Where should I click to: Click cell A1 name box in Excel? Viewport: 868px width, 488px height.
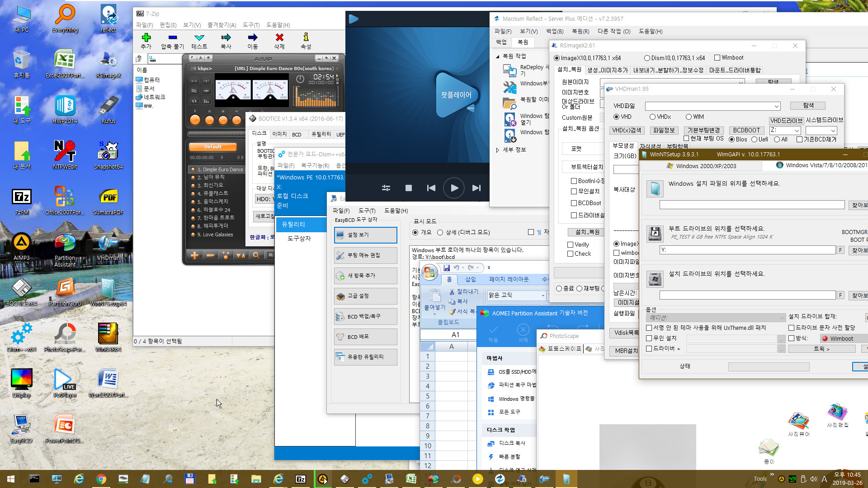[x=448, y=335]
